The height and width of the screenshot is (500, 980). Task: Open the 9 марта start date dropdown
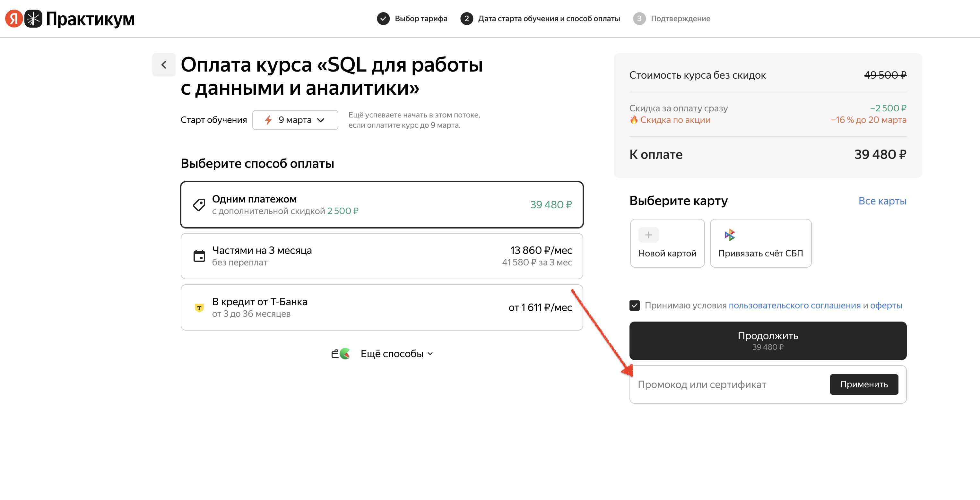point(295,120)
